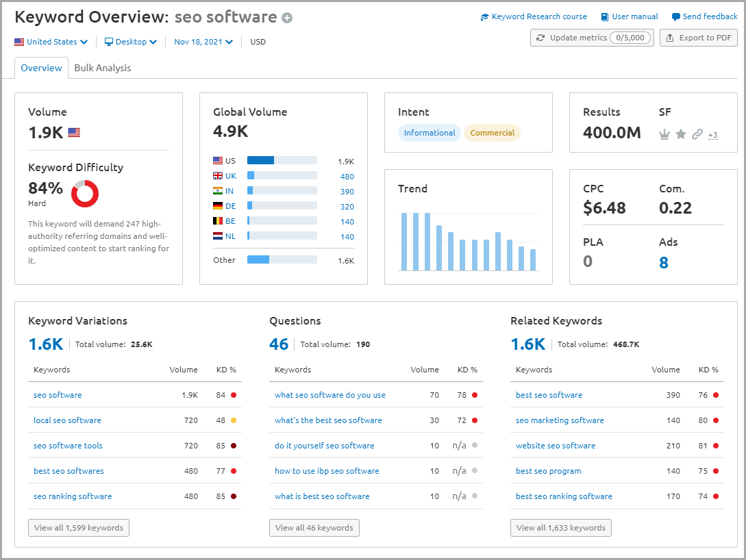Click 'View all 1,599 keywords' button

coord(78,527)
